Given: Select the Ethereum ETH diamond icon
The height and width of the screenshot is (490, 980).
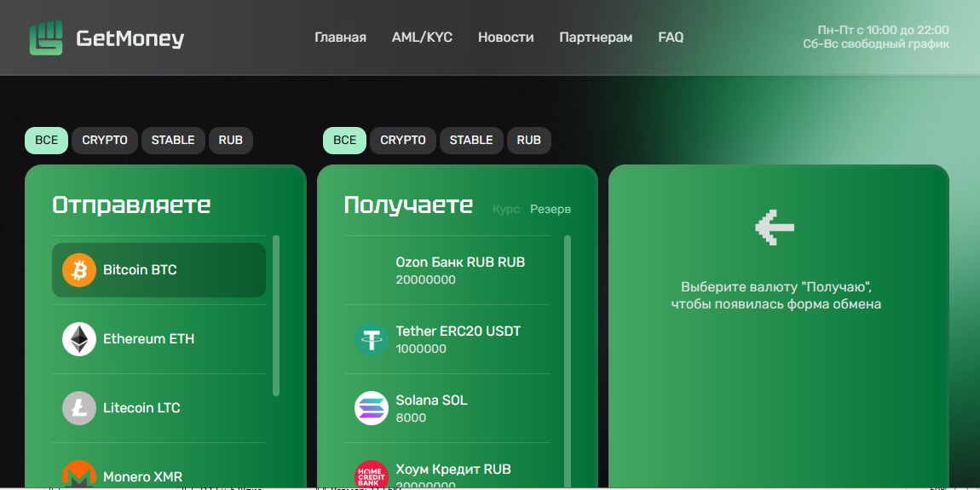Looking at the screenshot, I should pos(79,339).
